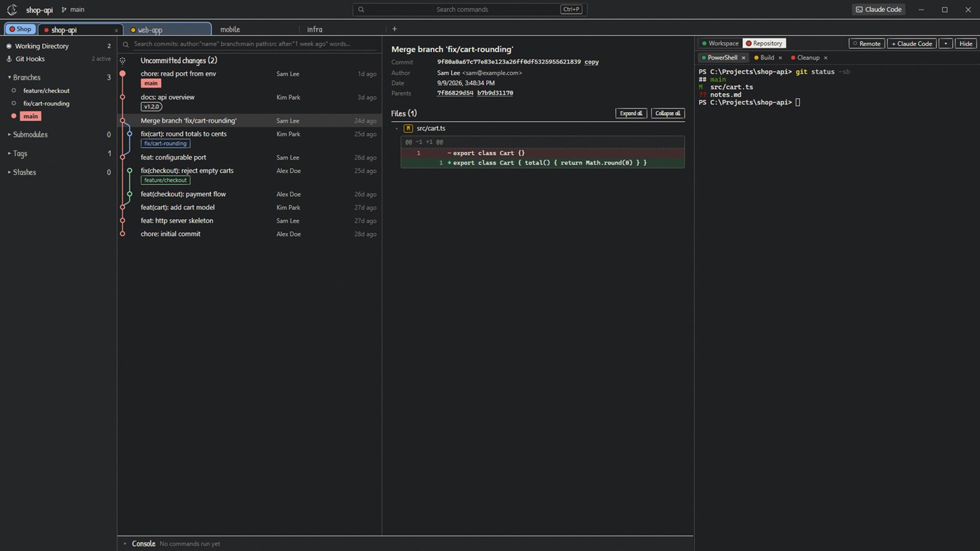Click the anchor icon next to Git Hooks

click(x=9, y=59)
